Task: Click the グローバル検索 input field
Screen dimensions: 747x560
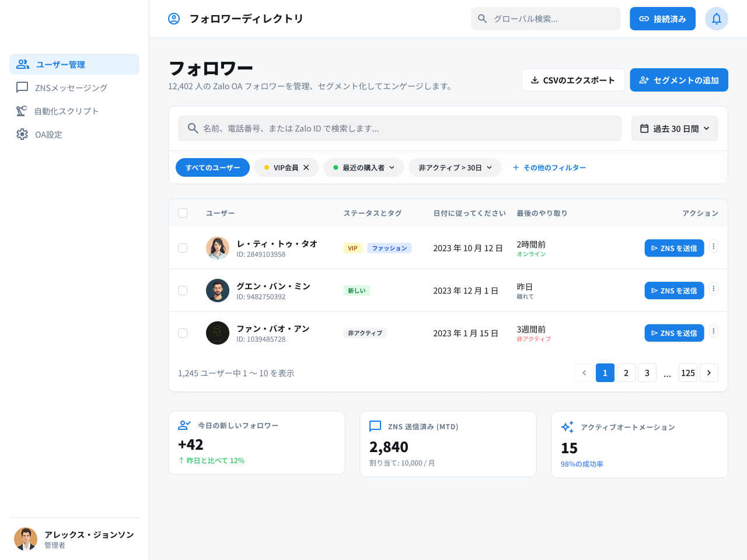Action: click(x=546, y=19)
